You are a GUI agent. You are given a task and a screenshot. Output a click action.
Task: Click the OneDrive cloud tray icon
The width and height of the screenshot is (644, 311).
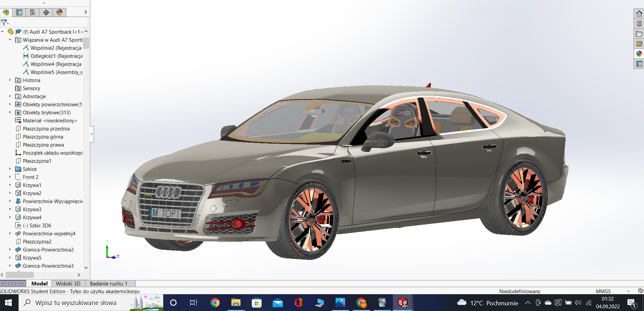coord(548,303)
